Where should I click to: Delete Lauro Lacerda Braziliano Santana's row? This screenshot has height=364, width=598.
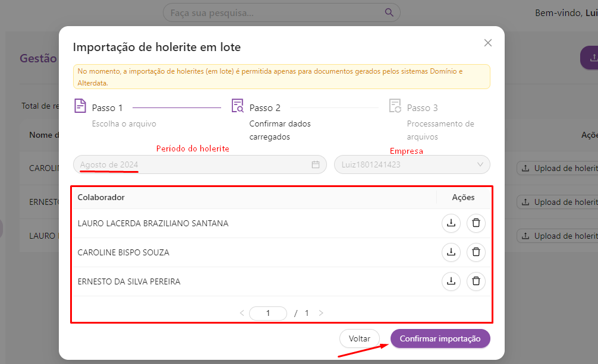pyautogui.click(x=476, y=223)
